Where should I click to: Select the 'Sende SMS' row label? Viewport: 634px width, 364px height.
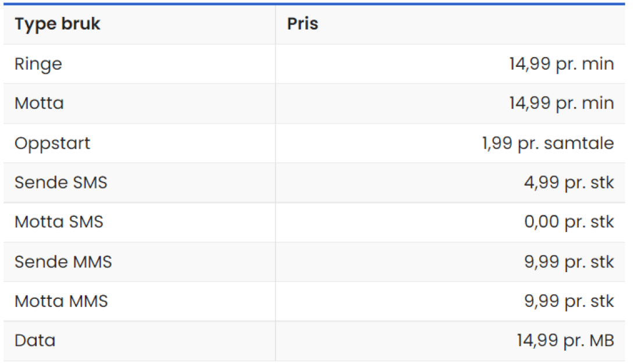coord(61,183)
